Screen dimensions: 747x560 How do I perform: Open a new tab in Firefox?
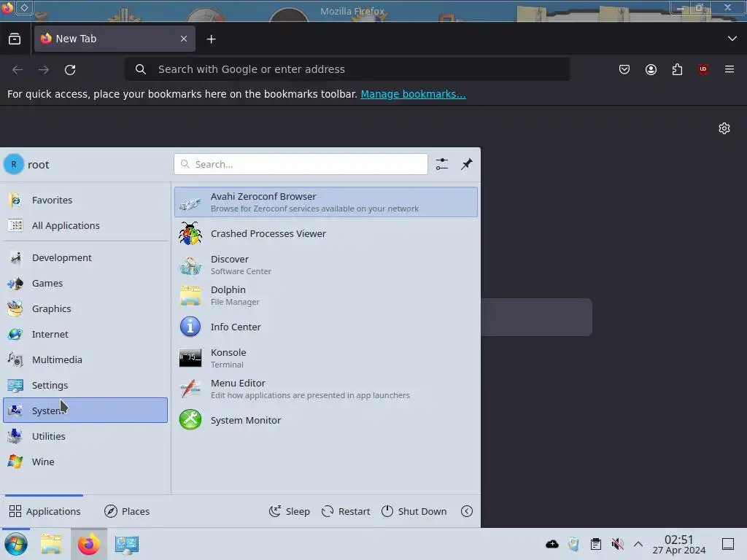[x=211, y=39]
